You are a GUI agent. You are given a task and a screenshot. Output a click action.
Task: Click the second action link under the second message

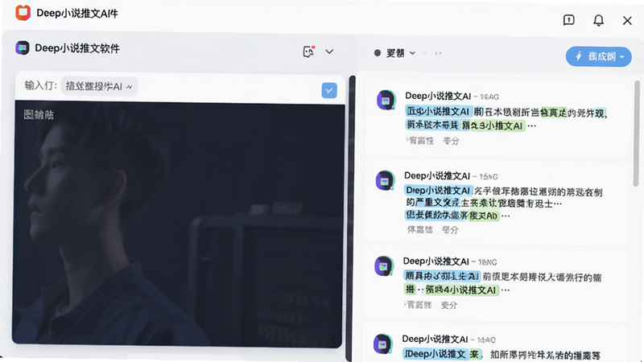(x=450, y=230)
